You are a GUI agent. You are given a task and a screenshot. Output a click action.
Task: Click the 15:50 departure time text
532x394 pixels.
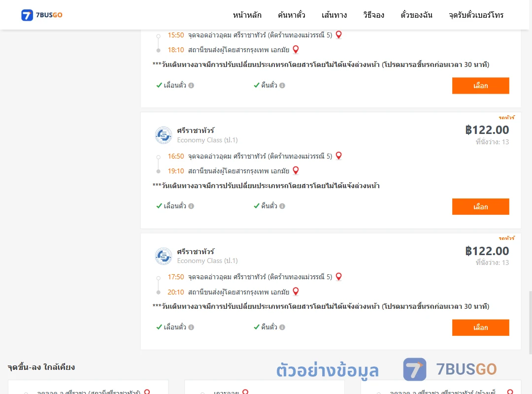click(x=176, y=35)
